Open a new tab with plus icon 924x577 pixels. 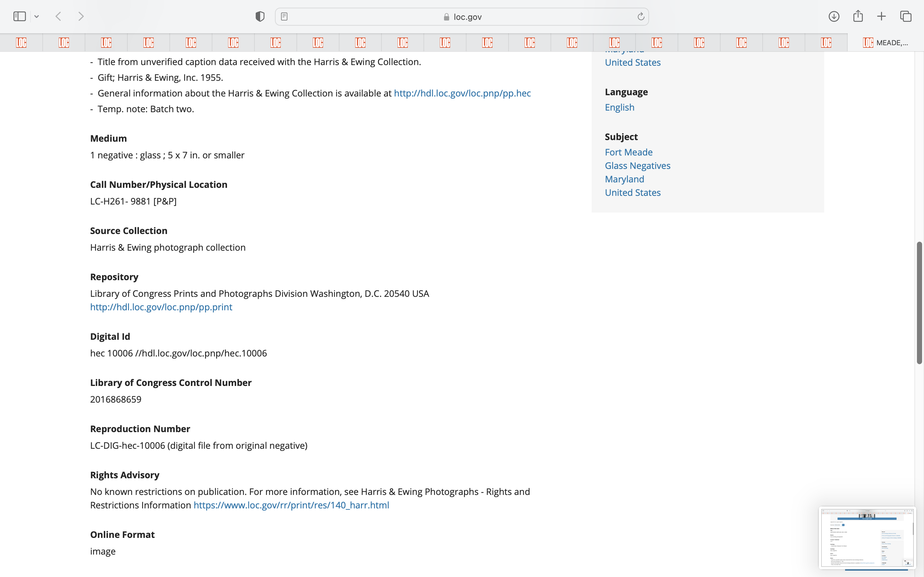click(x=882, y=16)
